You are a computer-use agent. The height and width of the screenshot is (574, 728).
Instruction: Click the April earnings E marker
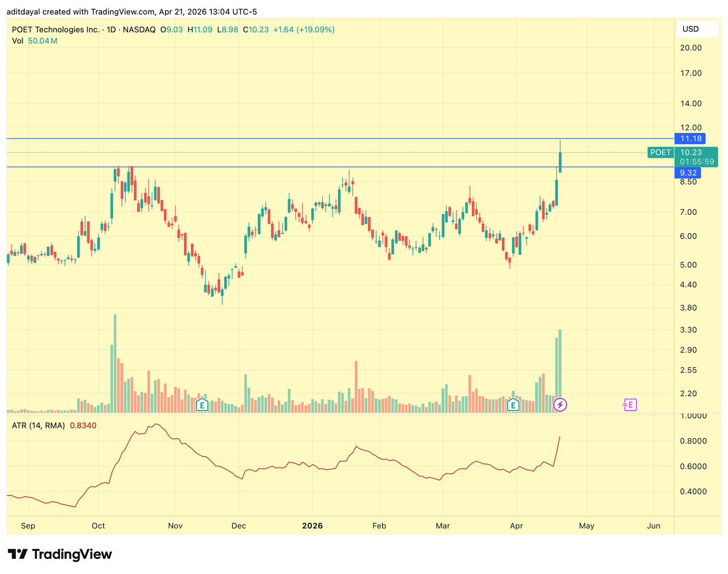coord(513,404)
